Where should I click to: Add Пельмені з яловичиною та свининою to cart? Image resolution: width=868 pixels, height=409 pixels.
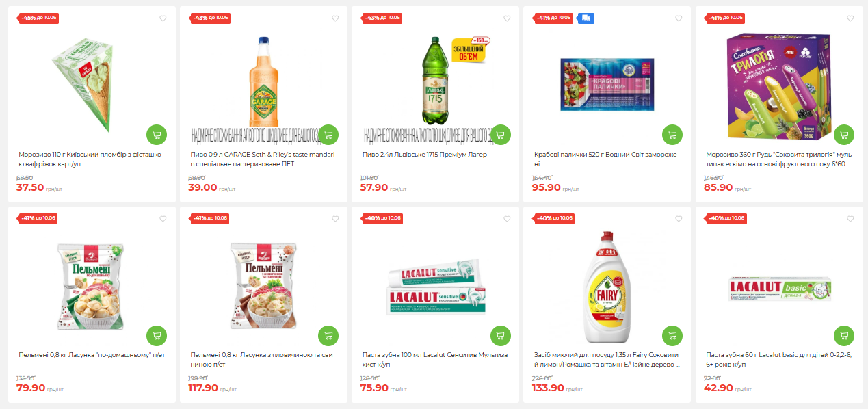328,336
